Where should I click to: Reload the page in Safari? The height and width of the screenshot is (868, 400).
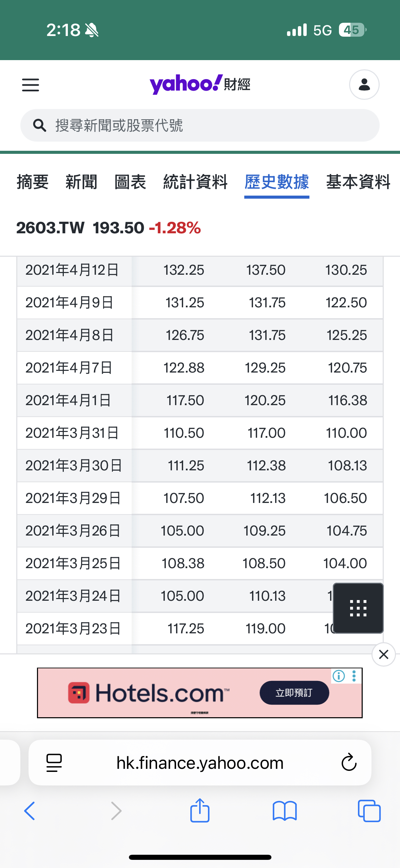coord(349,762)
